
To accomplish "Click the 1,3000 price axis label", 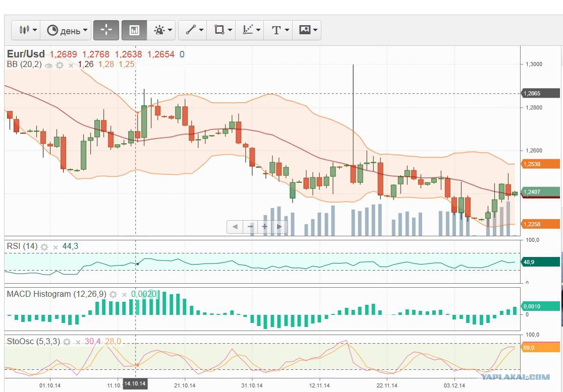I will pyautogui.click(x=534, y=64).
